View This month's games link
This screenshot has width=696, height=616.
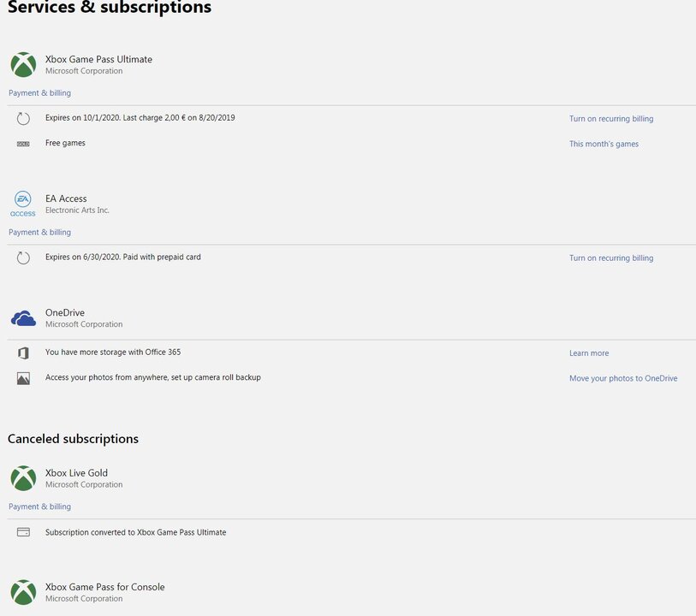pyautogui.click(x=604, y=145)
